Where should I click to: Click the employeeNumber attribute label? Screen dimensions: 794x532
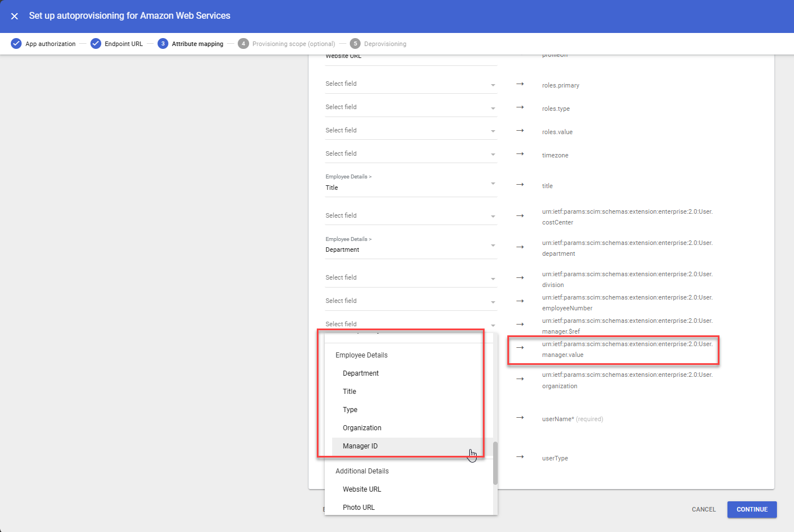(x=627, y=303)
